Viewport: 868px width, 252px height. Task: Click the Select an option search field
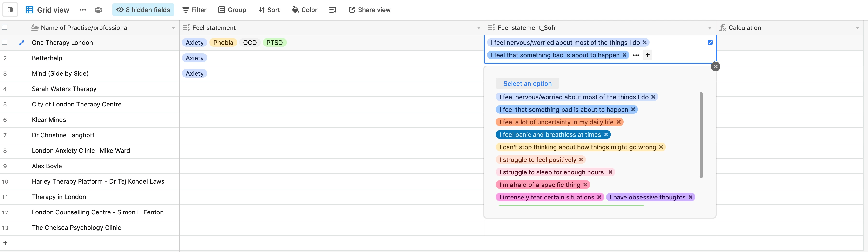pyautogui.click(x=527, y=84)
